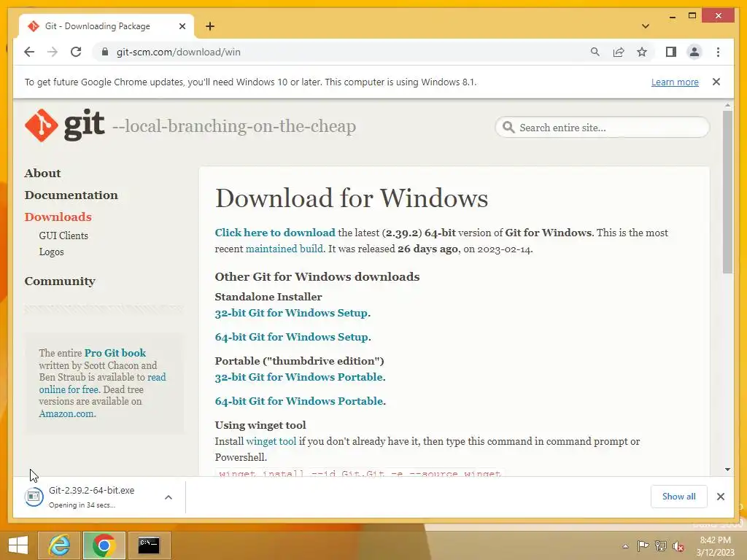747x560 pixels.
Task: Click the downloaded exe file icon
Action: pyautogui.click(x=34, y=497)
